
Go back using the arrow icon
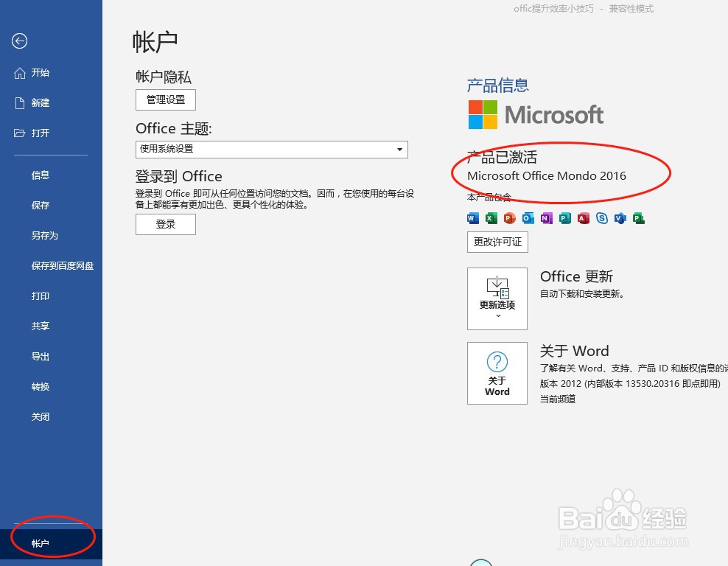(x=19, y=41)
